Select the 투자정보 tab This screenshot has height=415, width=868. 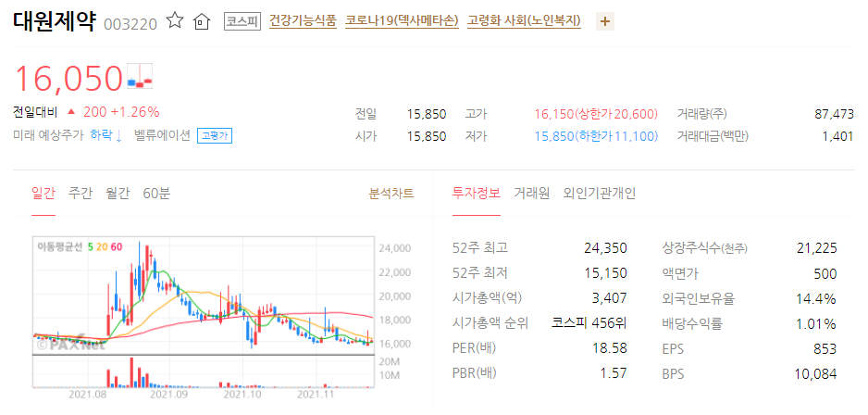(476, 194)
